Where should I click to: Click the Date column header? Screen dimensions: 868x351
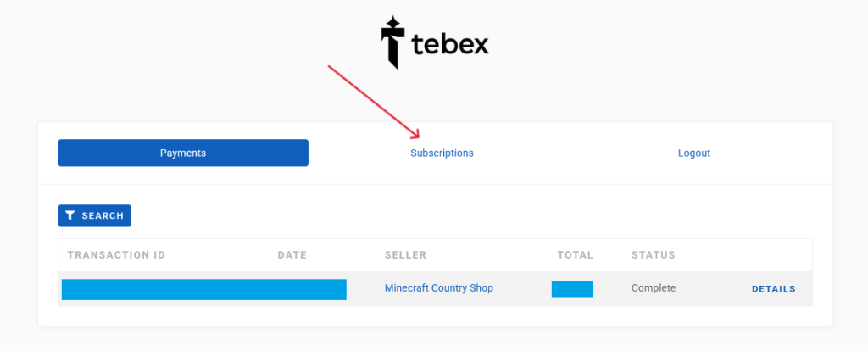point(292,255)
